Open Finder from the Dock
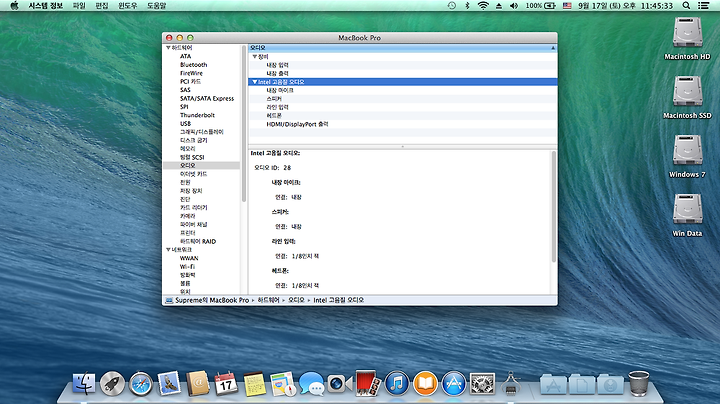This screenshot has width=720, height=404. click(84, 384)
